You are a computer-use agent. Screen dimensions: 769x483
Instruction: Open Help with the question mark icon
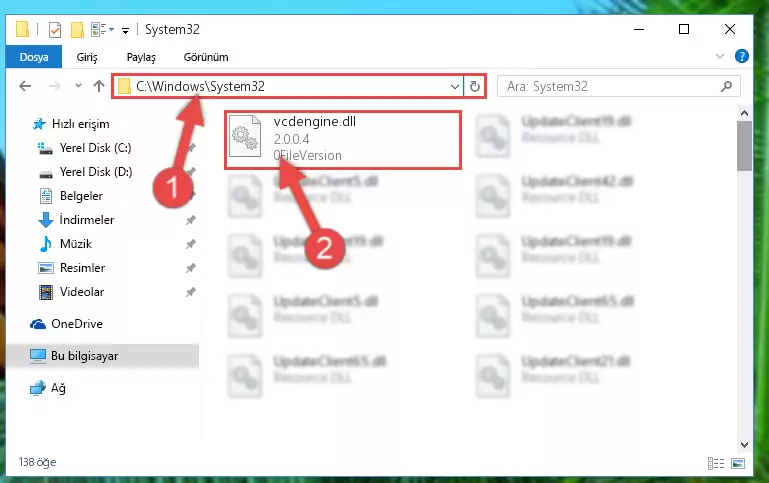click(x=742, y=56)
